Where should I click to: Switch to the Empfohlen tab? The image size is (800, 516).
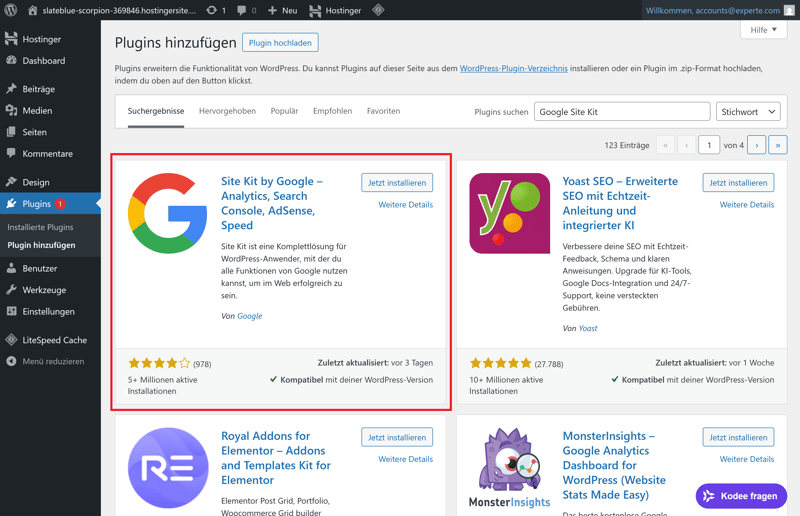coord(332,111)
